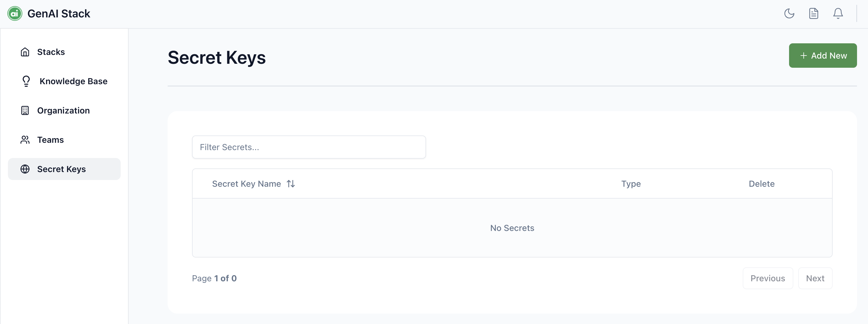This screenshot has width=868, height=324.
Task: Click the Previous page button
Action: click(768, 278)
